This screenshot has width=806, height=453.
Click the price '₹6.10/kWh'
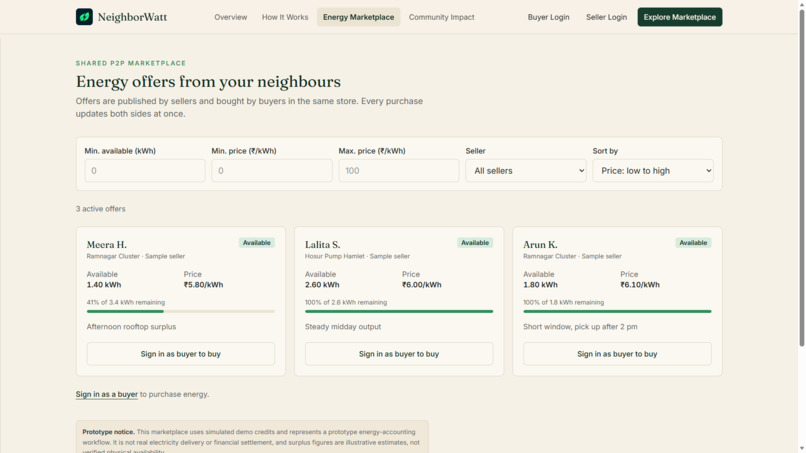640,285
